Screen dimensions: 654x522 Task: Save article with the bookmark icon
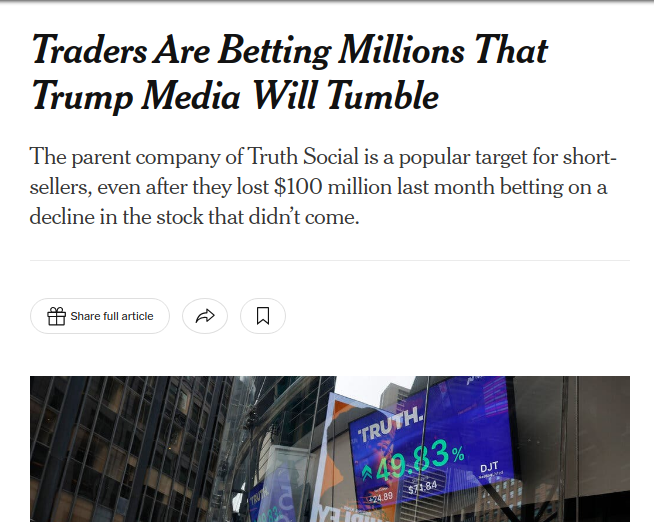(x=263, y=316)
